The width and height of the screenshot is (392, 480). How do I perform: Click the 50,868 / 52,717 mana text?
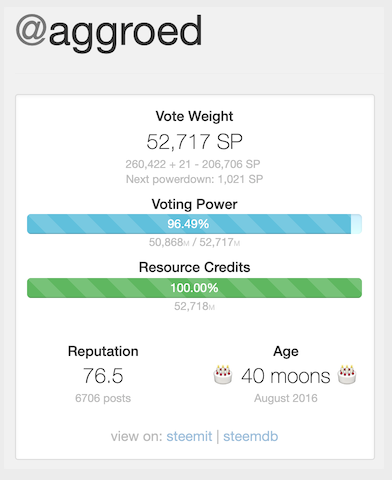click(194, 242)
